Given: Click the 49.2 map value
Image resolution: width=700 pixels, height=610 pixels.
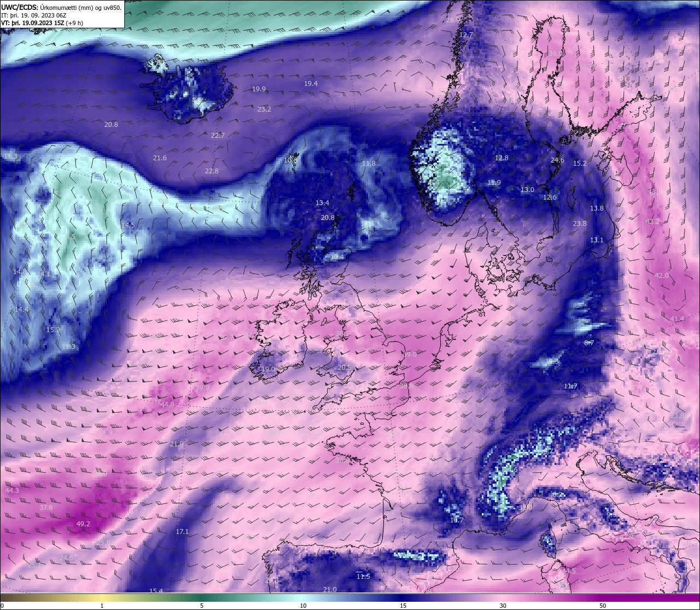Looking at the screenshot, I should click(x=83, y=524).
